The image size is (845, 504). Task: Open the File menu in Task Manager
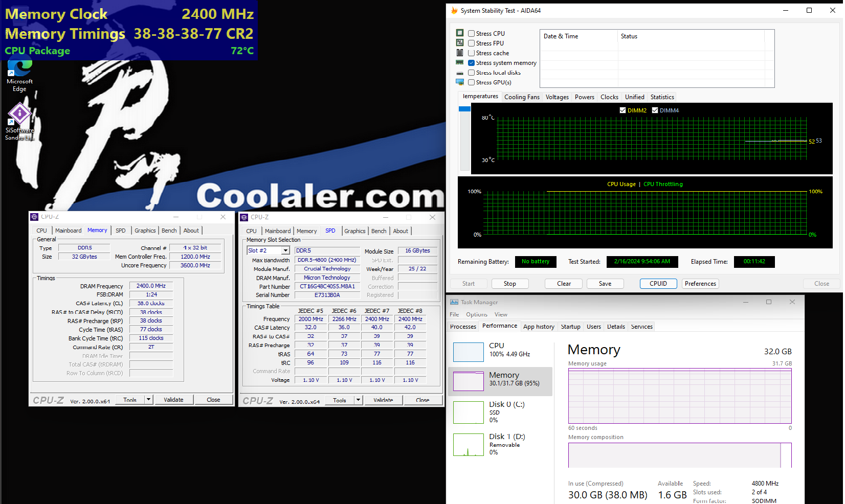pyautogui.click(x=454, y=314)
